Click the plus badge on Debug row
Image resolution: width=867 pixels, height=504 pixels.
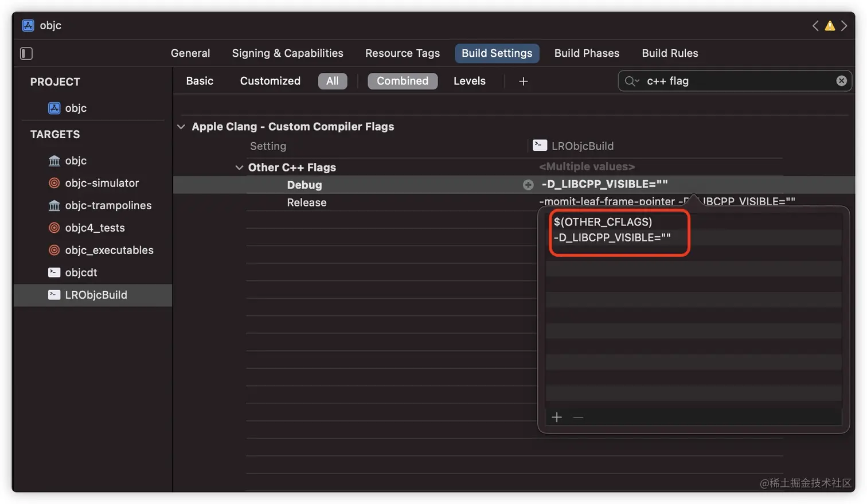click(528, 185)
